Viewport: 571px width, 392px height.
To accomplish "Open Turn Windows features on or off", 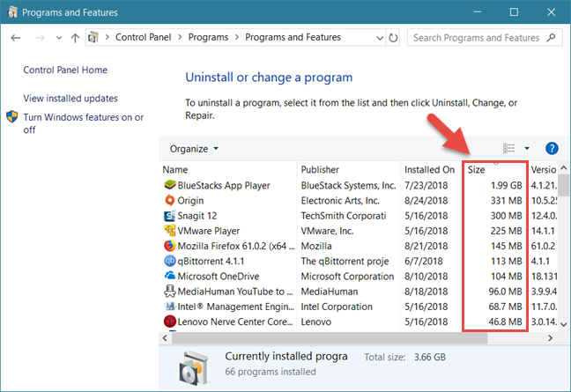I will click(84, 123).
